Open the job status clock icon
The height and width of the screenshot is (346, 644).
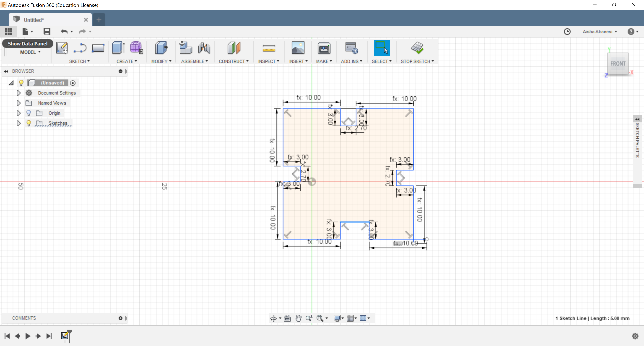coord(567,32)
